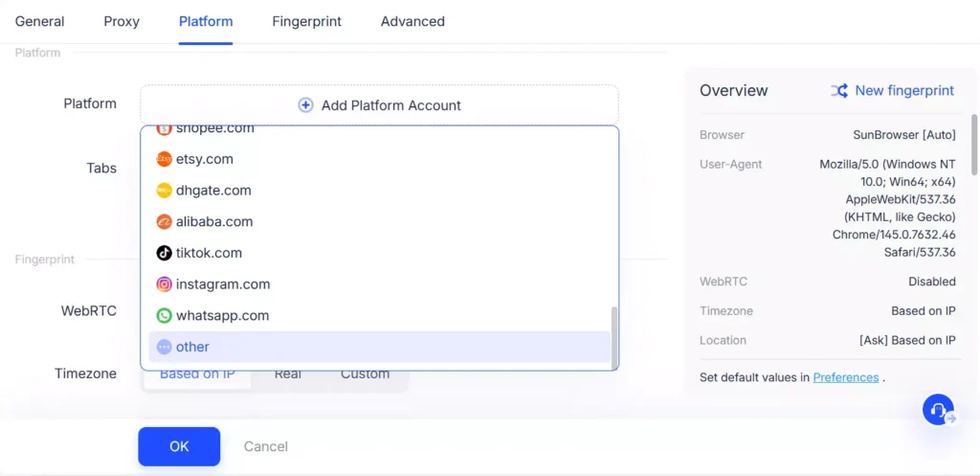Screen dimensions: 980x476
Task: Click the DHgate logo icon
Action: pos(165,191)
